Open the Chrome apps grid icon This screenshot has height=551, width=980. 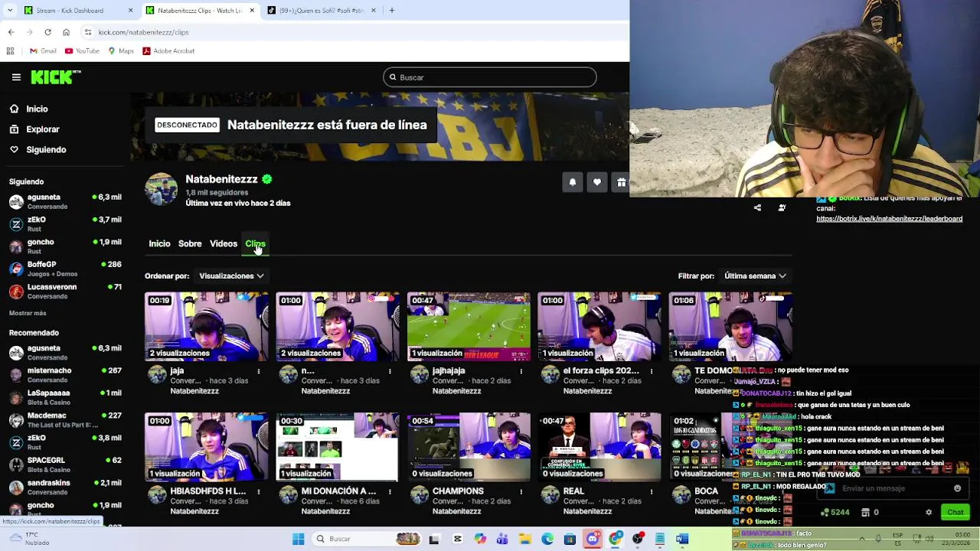point(10,51)
